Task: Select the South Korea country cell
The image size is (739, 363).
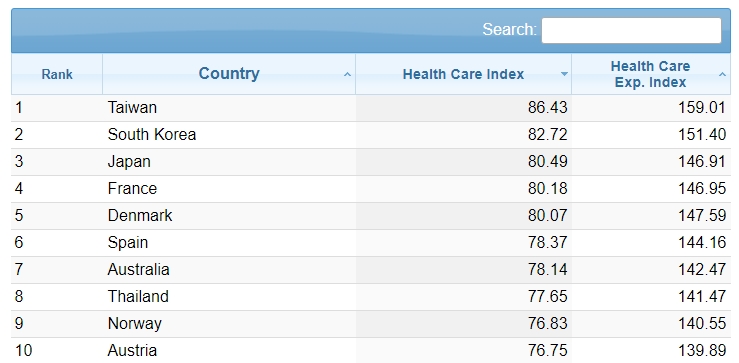Action: point(152,135)
